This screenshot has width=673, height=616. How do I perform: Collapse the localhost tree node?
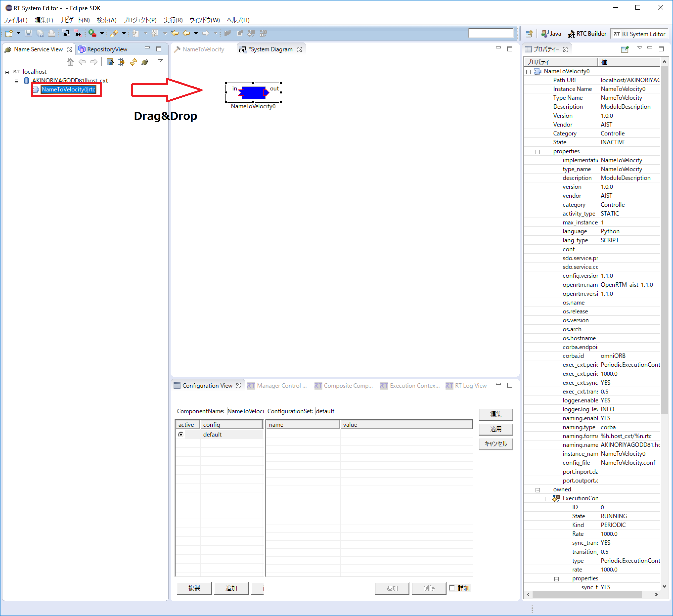(x=7, y=72)
